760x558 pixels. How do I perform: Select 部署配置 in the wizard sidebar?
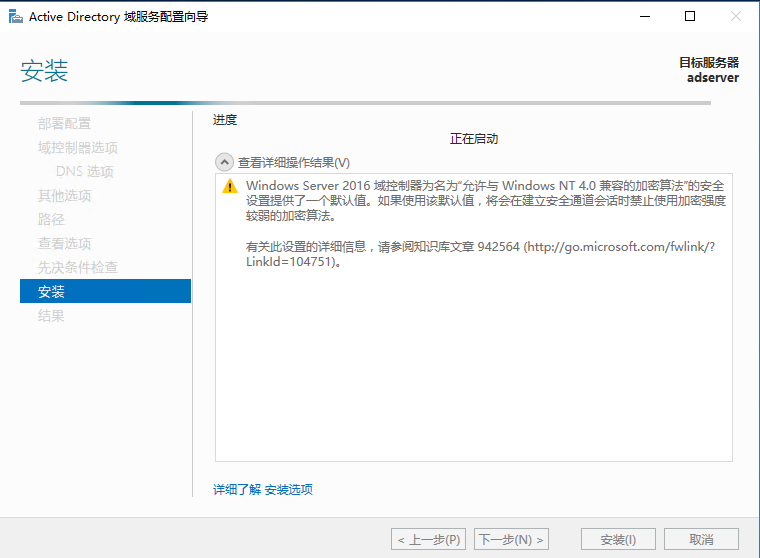[64, 124]
